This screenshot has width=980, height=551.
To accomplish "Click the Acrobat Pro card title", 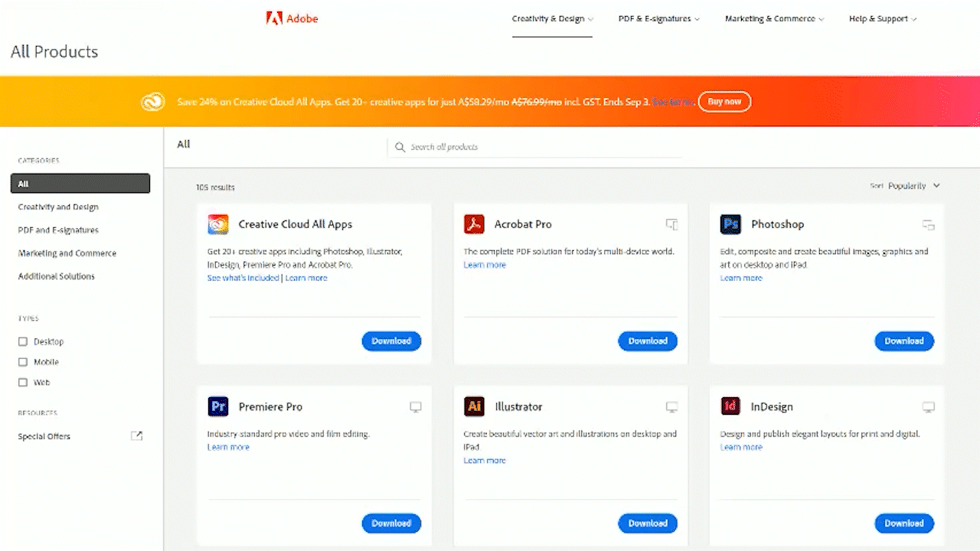I will (x=523, y=224).
